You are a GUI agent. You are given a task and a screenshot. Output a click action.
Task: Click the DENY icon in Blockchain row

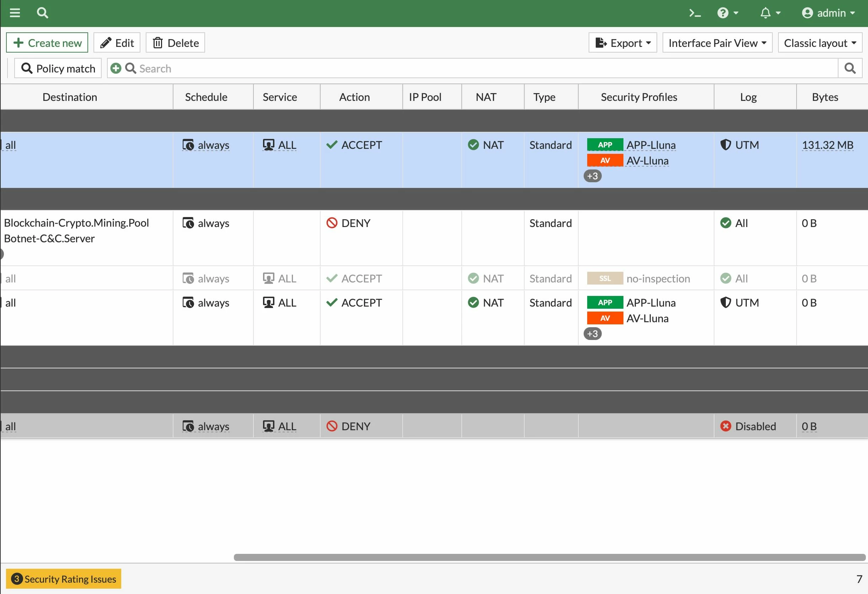[x=332, y=223]
